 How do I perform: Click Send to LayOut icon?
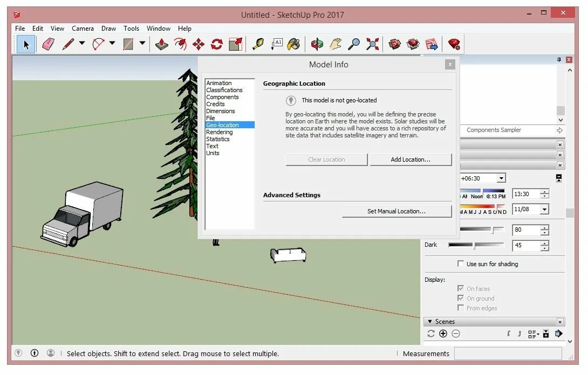[432, 45]
